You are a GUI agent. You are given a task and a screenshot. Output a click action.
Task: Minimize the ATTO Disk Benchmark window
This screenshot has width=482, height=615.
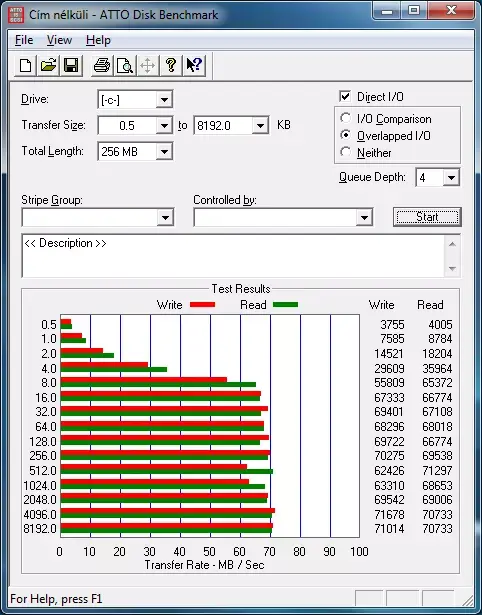coord(387,11)
